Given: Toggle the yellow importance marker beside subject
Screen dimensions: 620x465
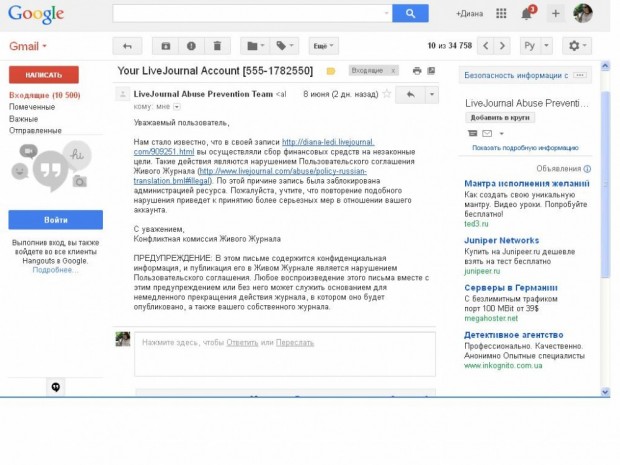Looking at the screenshot, I should 329,72.
